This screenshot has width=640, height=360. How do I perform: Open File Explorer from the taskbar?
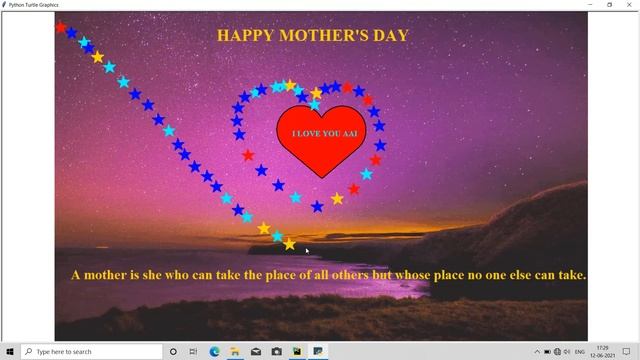(x=235, y=351)
